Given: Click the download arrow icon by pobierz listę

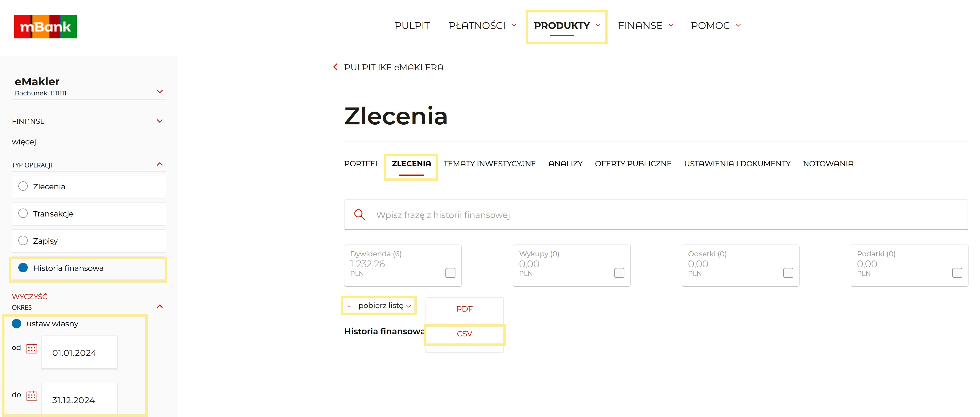Looking at the screenshot, I should [x=349, y=306].
